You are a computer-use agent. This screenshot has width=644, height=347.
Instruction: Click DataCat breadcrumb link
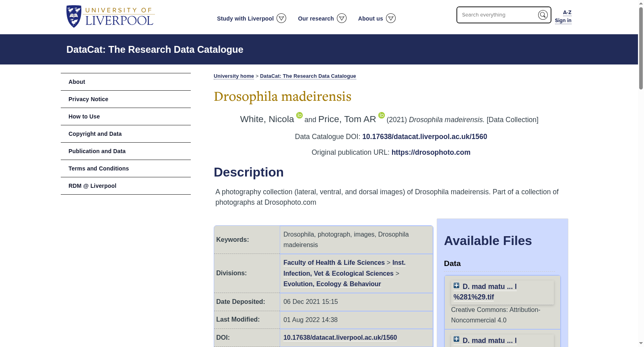point(308,76)
